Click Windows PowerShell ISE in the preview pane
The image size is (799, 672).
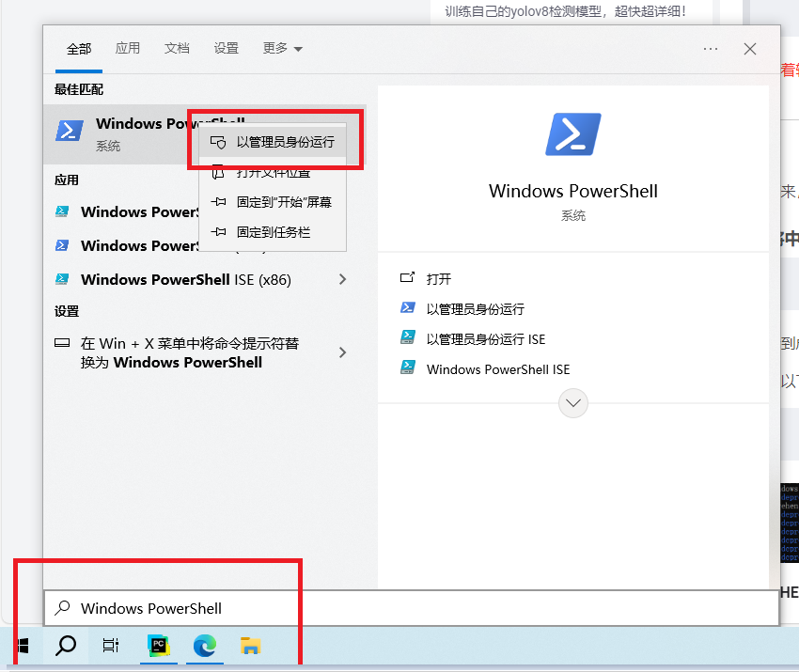pyautogui.click(x=498, y=369)
